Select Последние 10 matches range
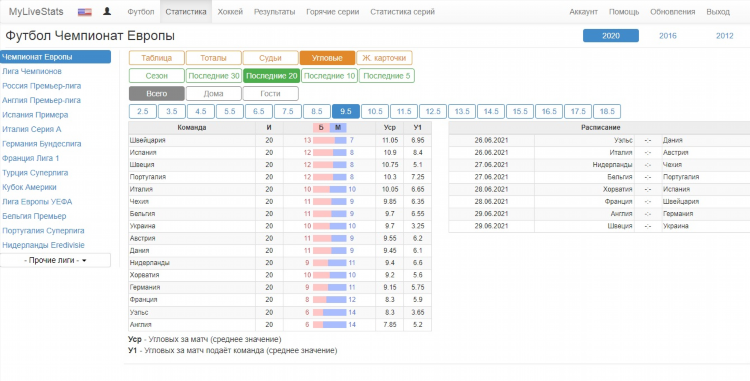 tap(330, 76)
